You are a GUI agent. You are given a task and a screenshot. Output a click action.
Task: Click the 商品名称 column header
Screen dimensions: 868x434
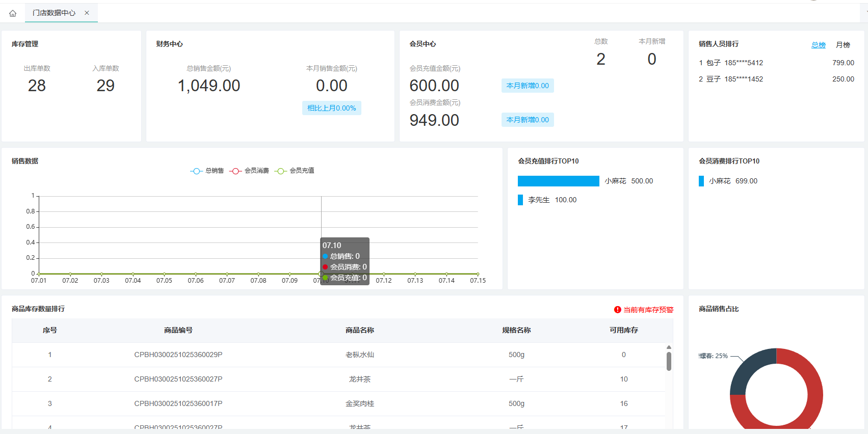tap(360, 330)
